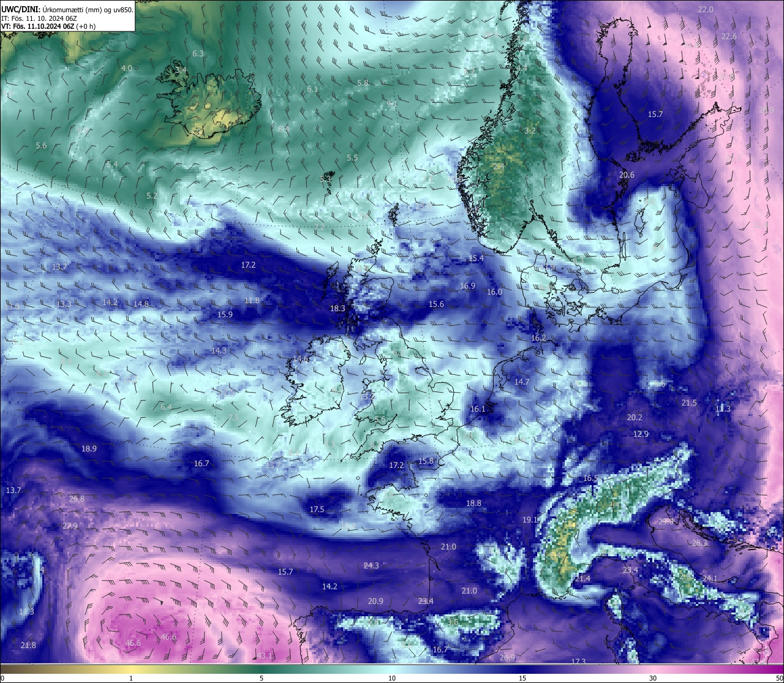The width and height of the screenshot is (784, 683).
Task: Click the 15 tick on the color scale
Action: click(522, 678)
